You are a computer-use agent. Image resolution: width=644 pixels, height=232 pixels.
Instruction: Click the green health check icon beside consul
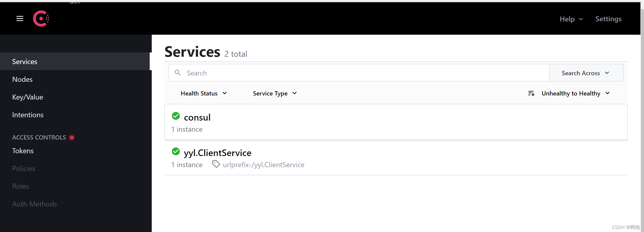(x=176, y=116)
